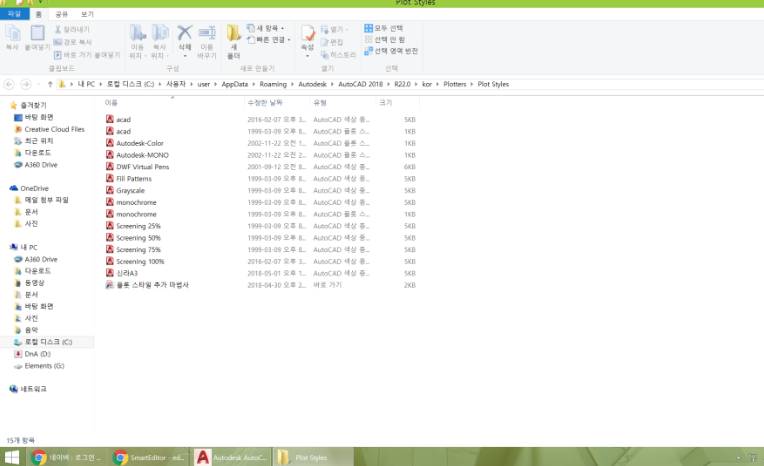Click AppData in the address breadcrumb
This screenshot has height=466, width=764.
point(235,84)
